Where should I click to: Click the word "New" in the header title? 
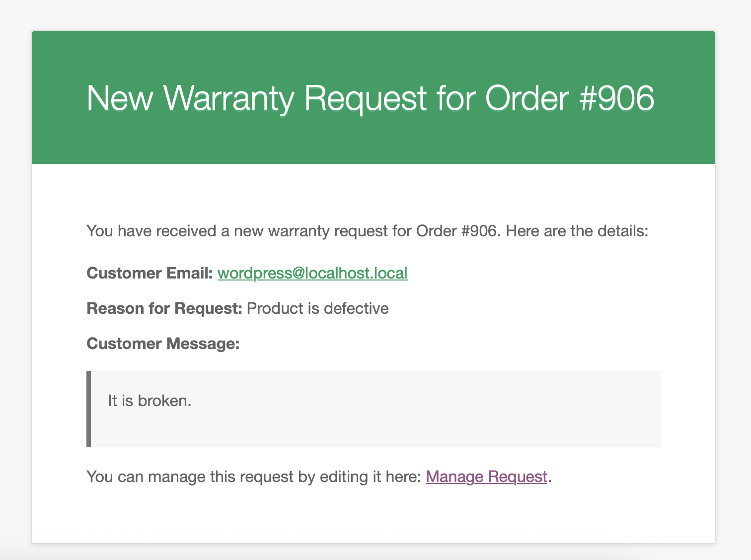[x=119, y=98]
